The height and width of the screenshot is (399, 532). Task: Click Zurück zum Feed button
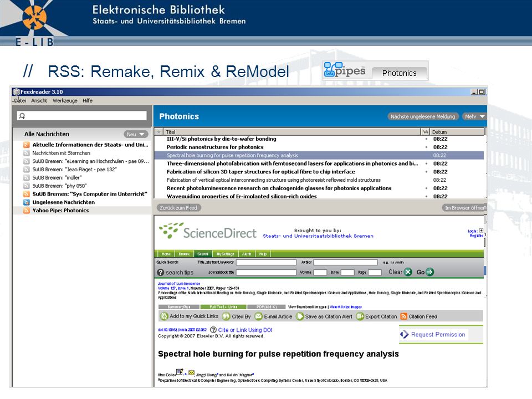[178, 208]
